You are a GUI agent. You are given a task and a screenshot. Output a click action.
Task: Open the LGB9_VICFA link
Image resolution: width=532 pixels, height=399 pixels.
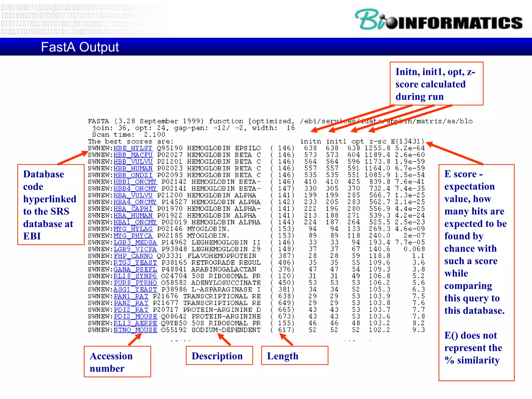point(135,249)
